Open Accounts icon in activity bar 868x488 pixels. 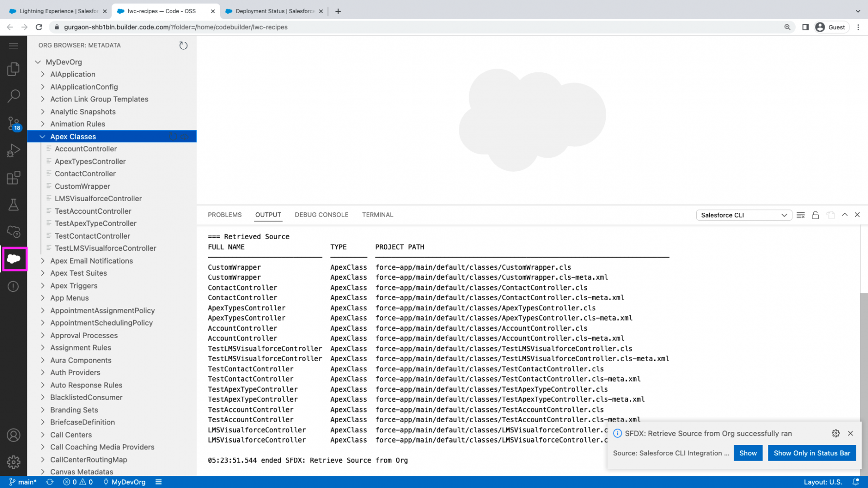point(14,435)
